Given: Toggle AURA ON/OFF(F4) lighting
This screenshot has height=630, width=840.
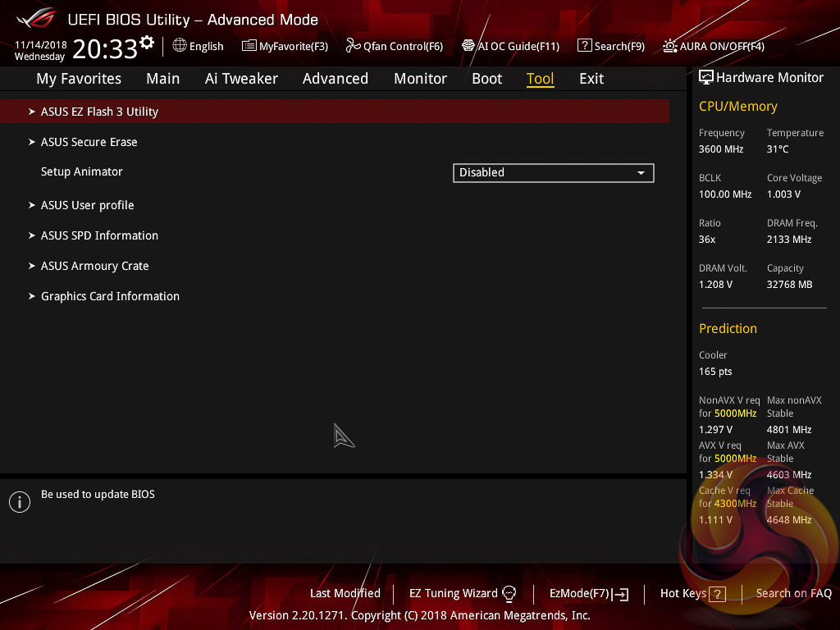Looking at the screenshot, I should (x=670, y=46).
